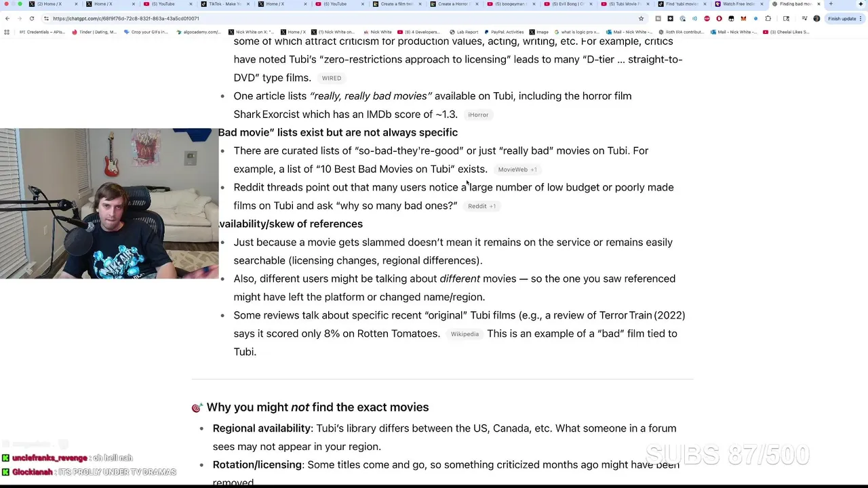Open the 'PayPal: Activities' bookmark
868x488 pixels.
(504, 32)
